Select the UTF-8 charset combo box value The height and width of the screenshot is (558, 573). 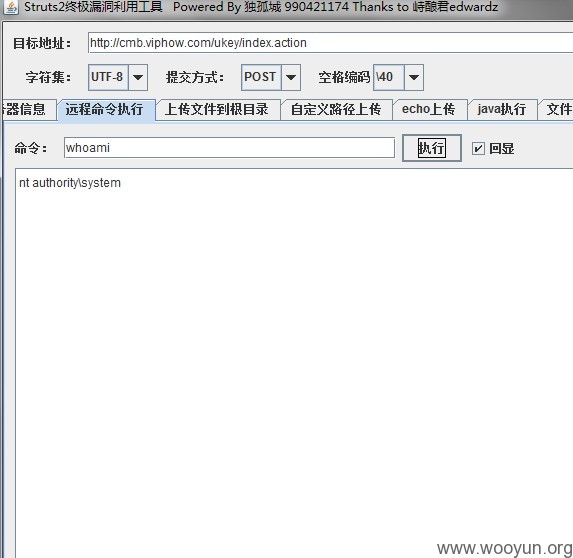(x=108, y=77)
